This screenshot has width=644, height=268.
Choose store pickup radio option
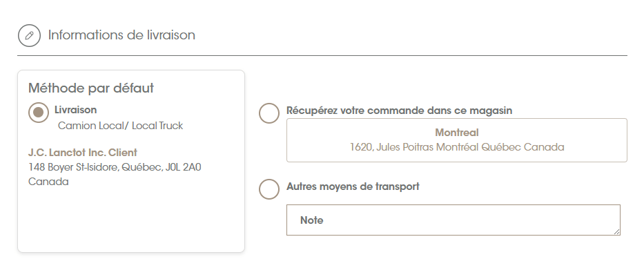tap(269, 113)
